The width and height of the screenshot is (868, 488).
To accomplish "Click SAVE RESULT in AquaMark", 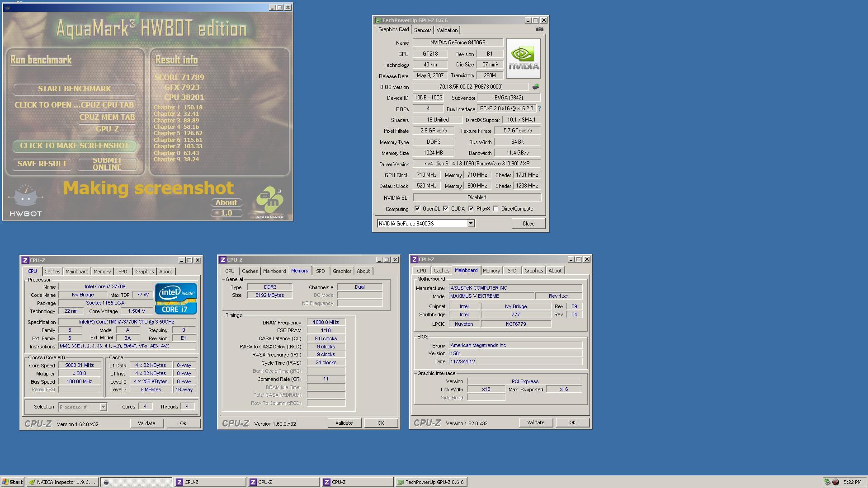I will coord(42,164).
